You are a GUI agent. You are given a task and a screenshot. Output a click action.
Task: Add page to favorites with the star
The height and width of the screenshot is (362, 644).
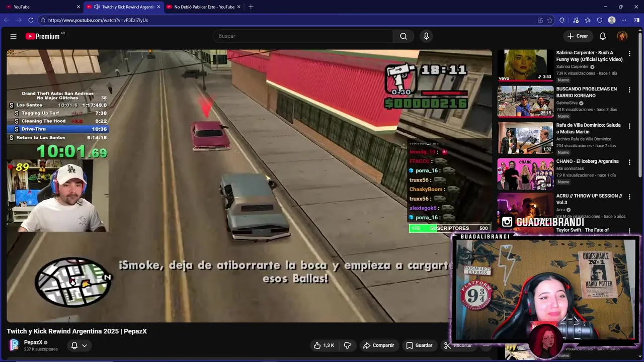[550, 20]
